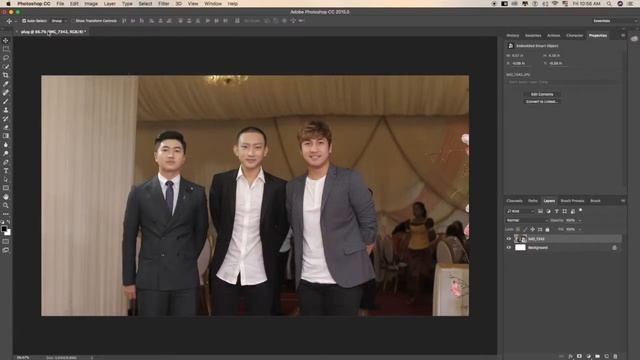Create a new adjustment layer
The image size is (640, 360).
[x=588, y=356]
